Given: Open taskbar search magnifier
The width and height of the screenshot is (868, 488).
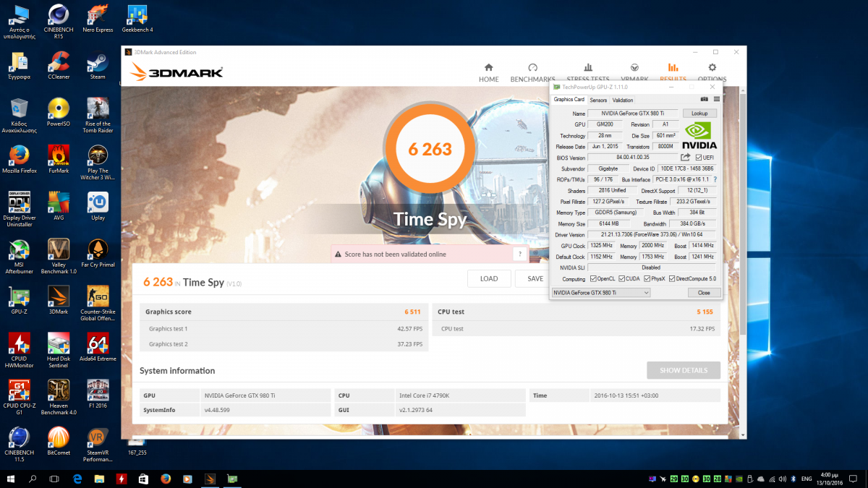Looking at the screenshot, I should (x=33, y=479).
